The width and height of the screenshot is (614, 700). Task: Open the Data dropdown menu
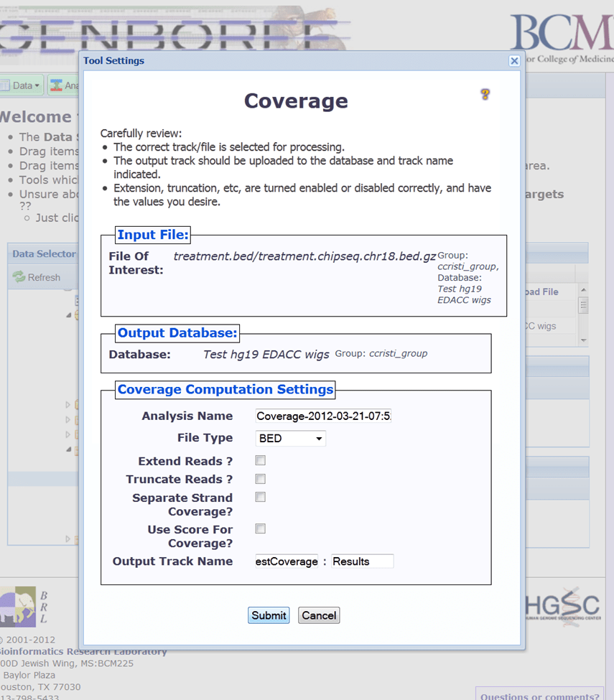click(x=23, y=85)
